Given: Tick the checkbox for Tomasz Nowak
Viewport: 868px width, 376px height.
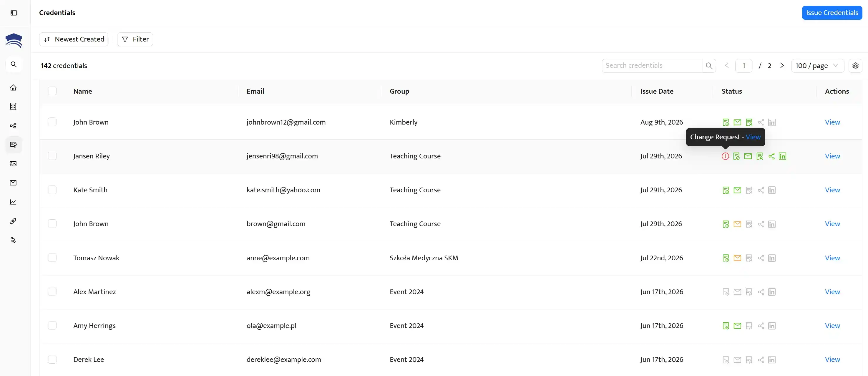Looking at the screenshot, I should (52, 258).
